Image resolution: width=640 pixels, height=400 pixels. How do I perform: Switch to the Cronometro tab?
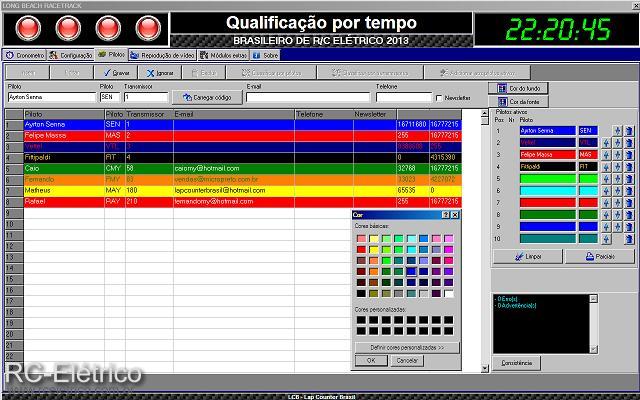point(25,56)
